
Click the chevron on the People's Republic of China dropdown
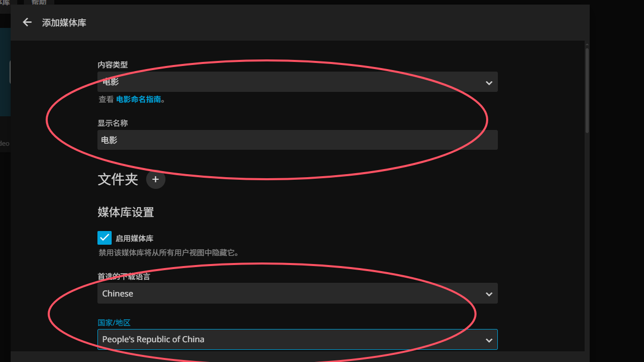click(489, 340)
